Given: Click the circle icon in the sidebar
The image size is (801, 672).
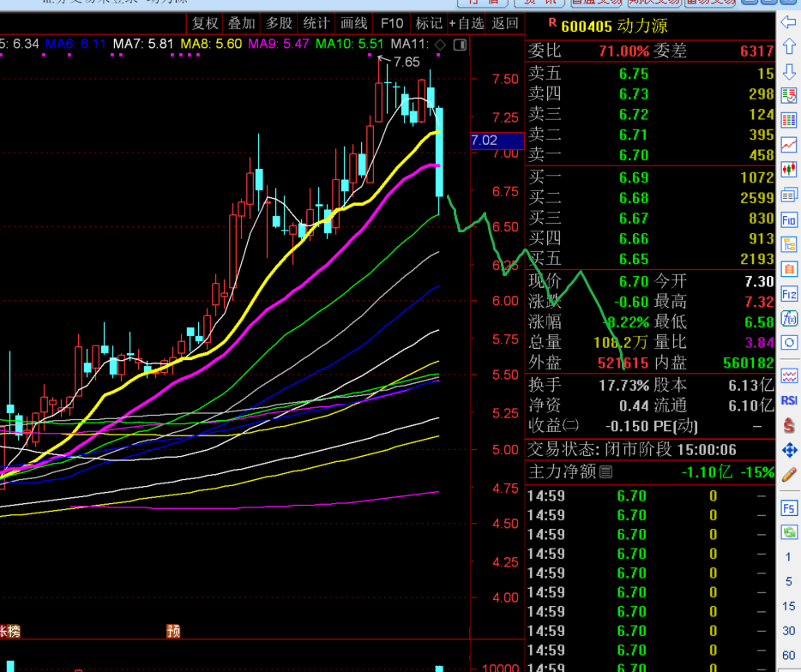Looking at the screenshot, I should 789,343.
